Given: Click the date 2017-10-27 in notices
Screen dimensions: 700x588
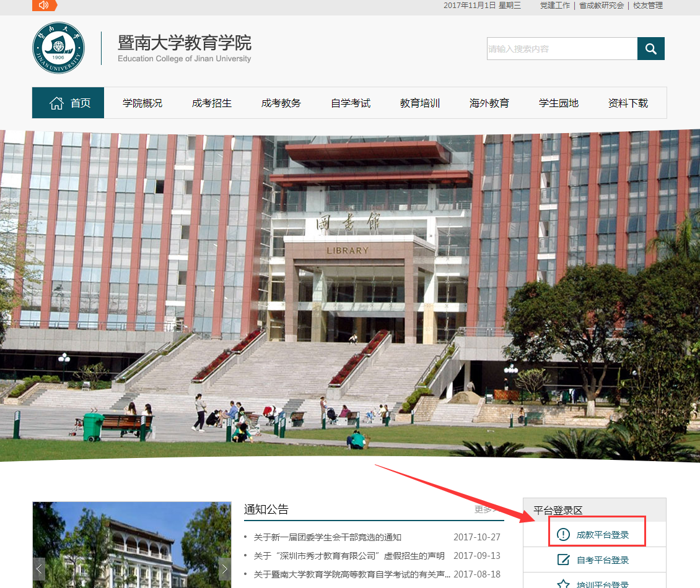Looking at the screenshot, I should [477, 537].
